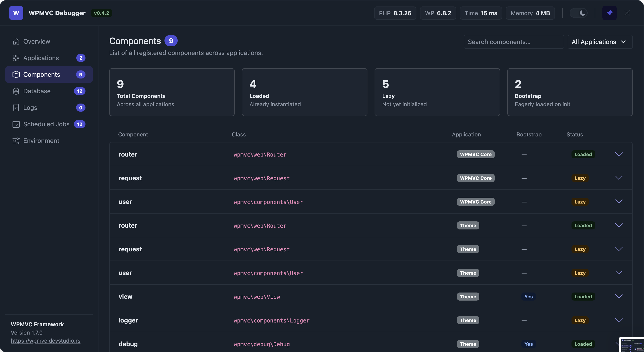
Task: Expand the WPMVC Core router row
Action: point(619,154)
